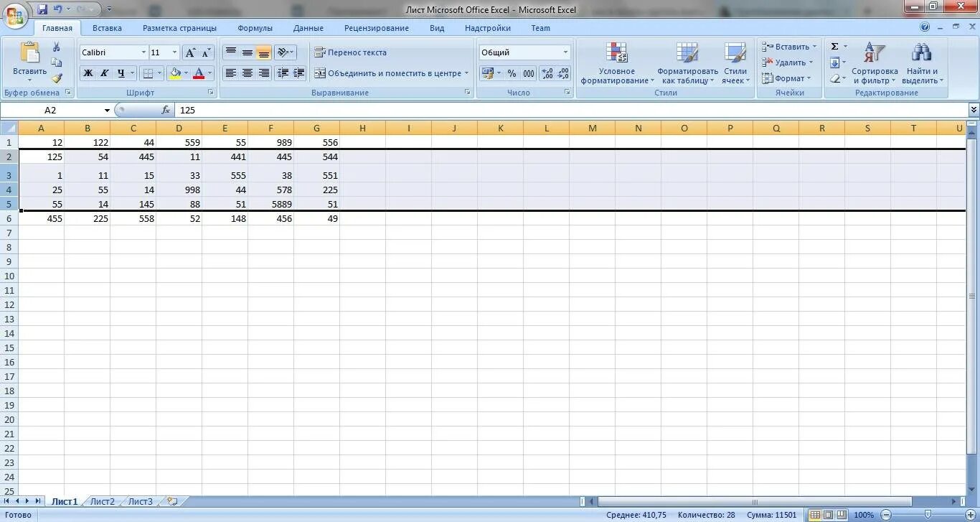
Task: Decrease decimal places
Action: [x=563, y=73]
